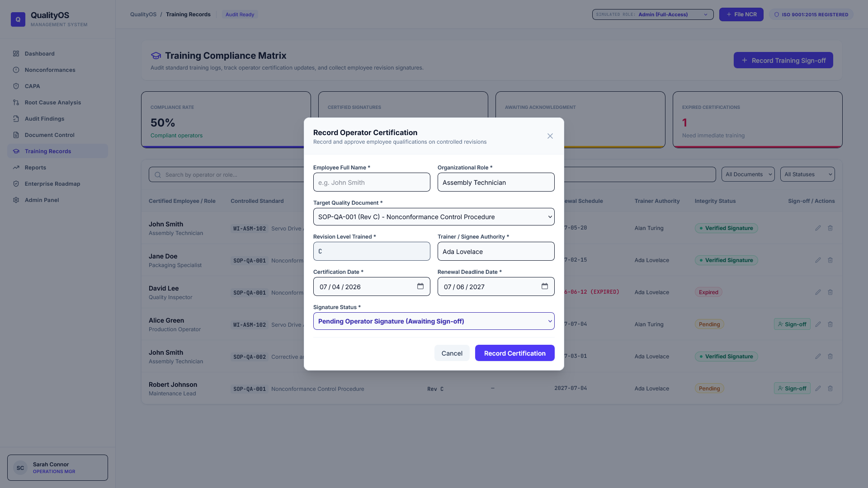This screenshot has height=488, width=868.
Task: Focus the Employee Full Name field
Action: 372,182
